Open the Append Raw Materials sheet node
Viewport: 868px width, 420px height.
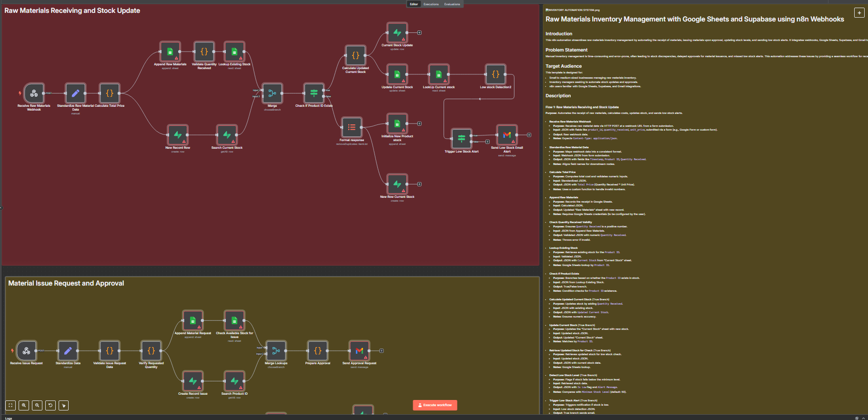[170, 51]
